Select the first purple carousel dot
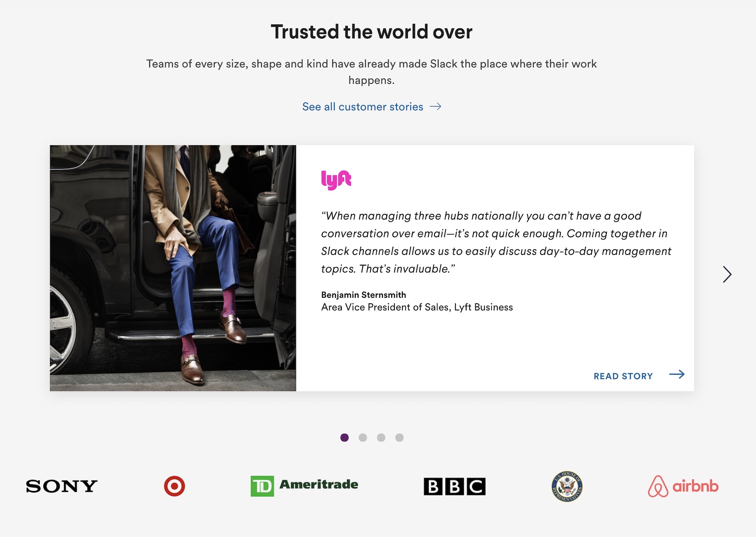The width and height of the screenshot is (756, 537). click(x=345, y=437)
